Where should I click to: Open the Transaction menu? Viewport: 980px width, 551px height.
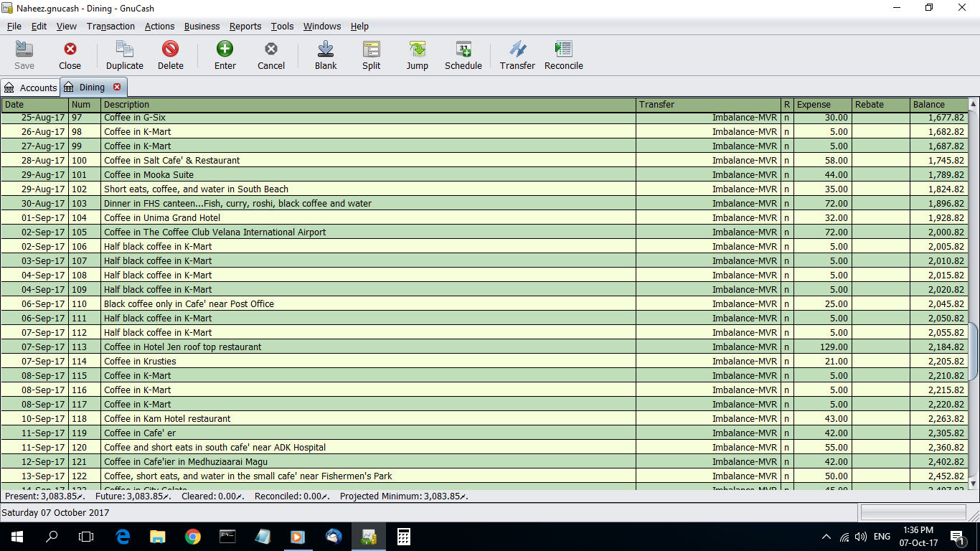(110, 26)
